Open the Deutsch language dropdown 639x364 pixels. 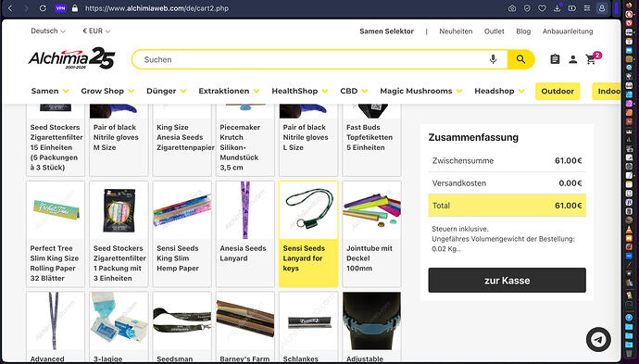coord(47,31)
